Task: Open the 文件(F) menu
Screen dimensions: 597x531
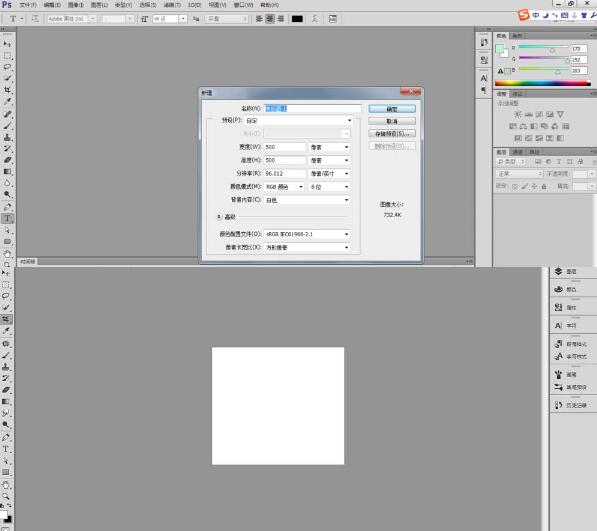Action: point(28,5)
